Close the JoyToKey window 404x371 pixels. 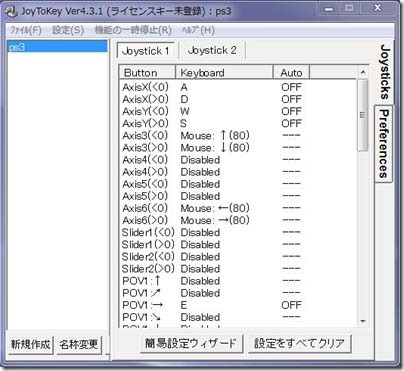pyautogui.click(x=377, y=8)
